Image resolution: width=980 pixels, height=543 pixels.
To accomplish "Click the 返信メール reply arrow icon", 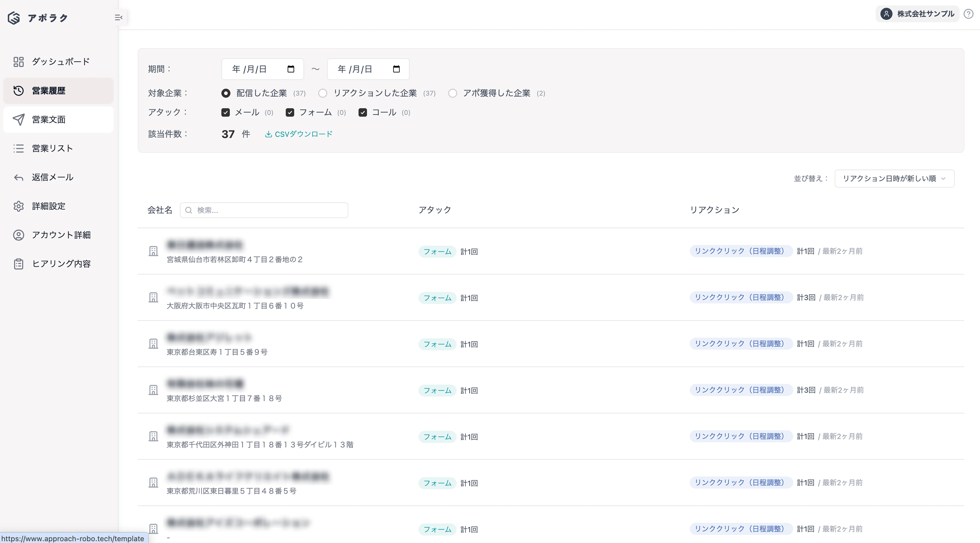I will click(x=19, y=178).
